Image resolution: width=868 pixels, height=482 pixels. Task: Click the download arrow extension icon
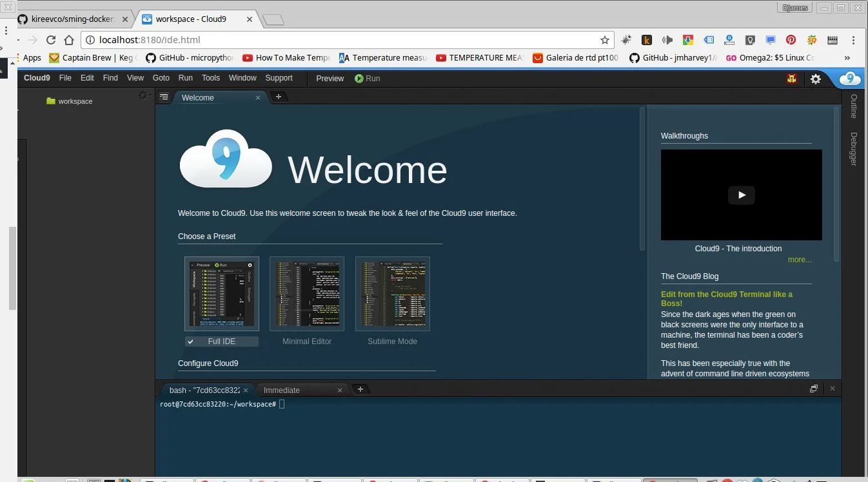[688, 40]
